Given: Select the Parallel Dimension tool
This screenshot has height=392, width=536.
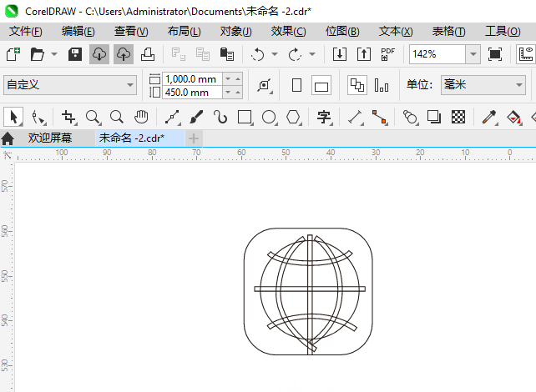Looking at the screenshot, I should click(x=355, y=117).
